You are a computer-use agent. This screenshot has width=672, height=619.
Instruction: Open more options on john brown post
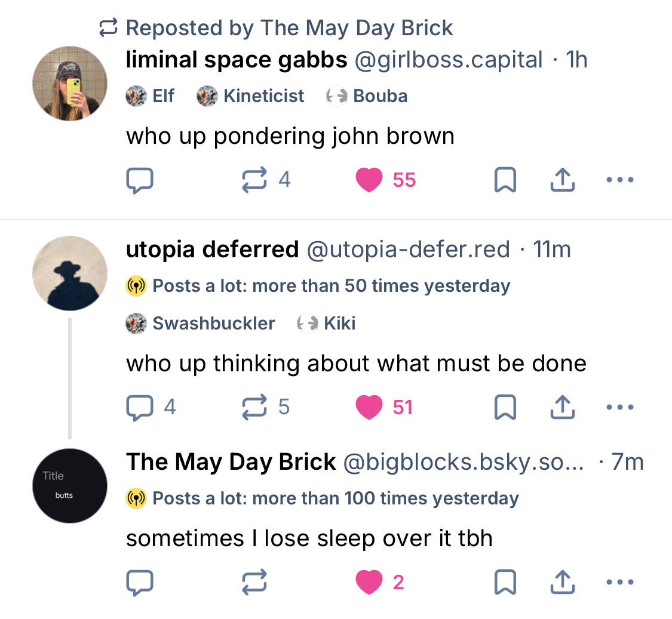[619, 180]
